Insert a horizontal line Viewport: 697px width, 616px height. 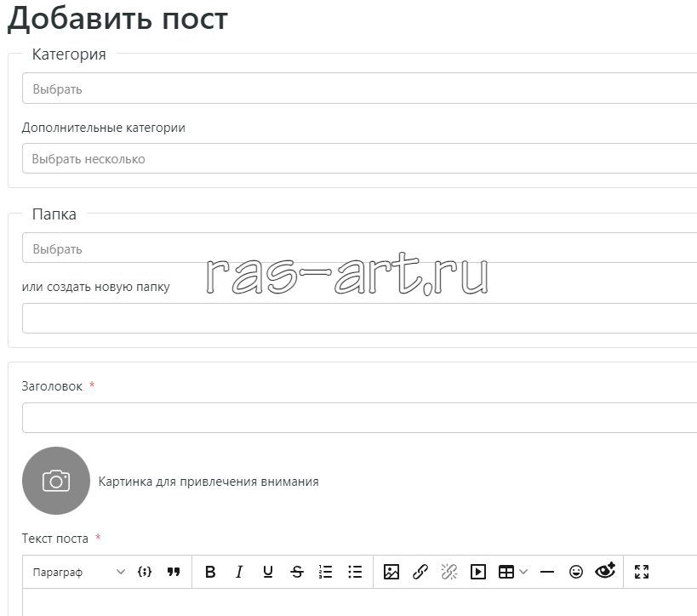pos(547,572)
